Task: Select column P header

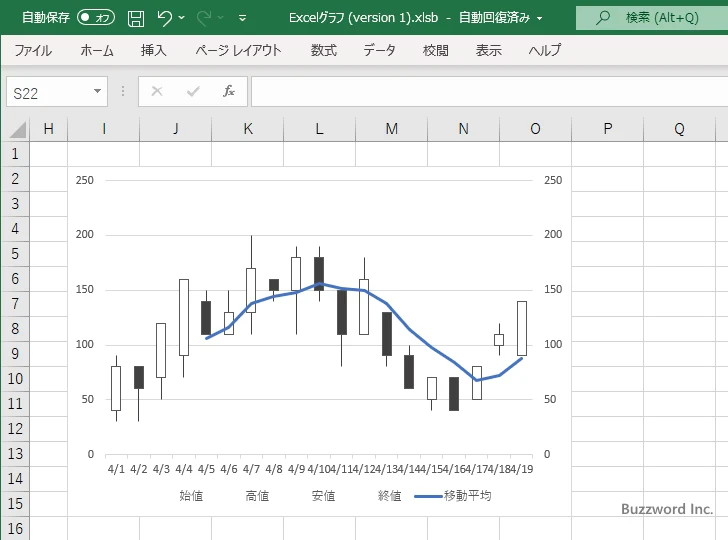Action: (607, 129)
